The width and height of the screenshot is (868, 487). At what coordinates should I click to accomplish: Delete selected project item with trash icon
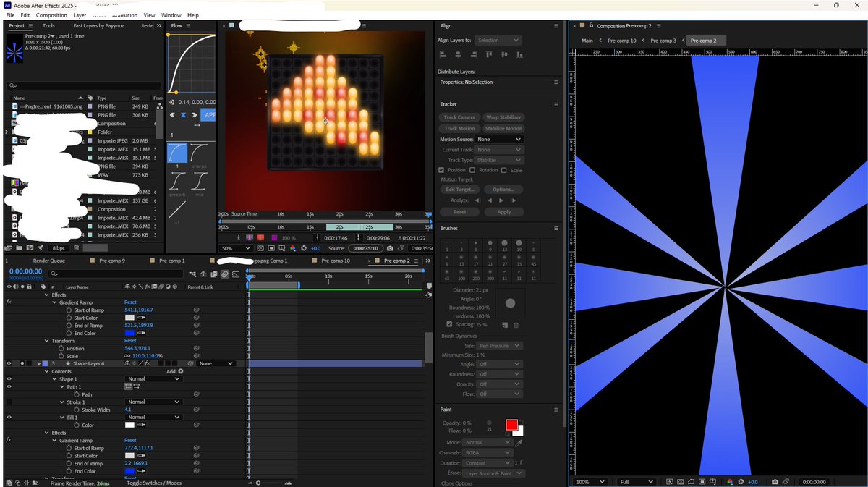point(76,248)
